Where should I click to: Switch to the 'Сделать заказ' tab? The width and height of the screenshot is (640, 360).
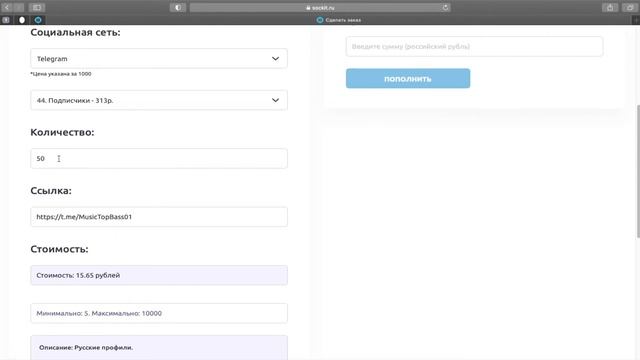(x=339, y=20)
